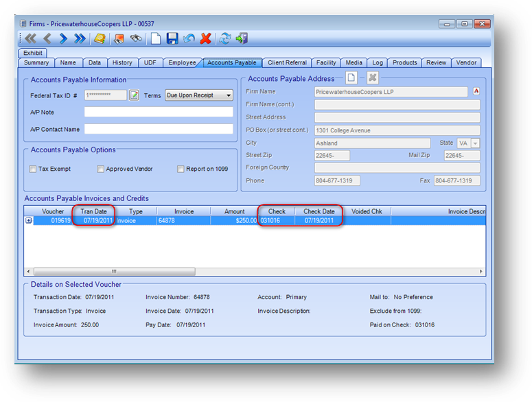Go to first record with double-left arrow
Screen dimensions: 532x402
pyautogui.click(x=30, y=38)
